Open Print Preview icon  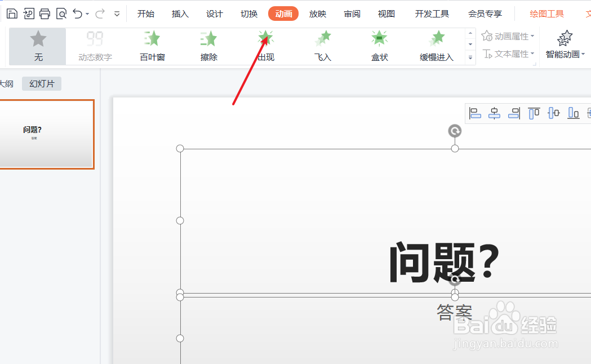pyautogui.click(x=61, y=14)
